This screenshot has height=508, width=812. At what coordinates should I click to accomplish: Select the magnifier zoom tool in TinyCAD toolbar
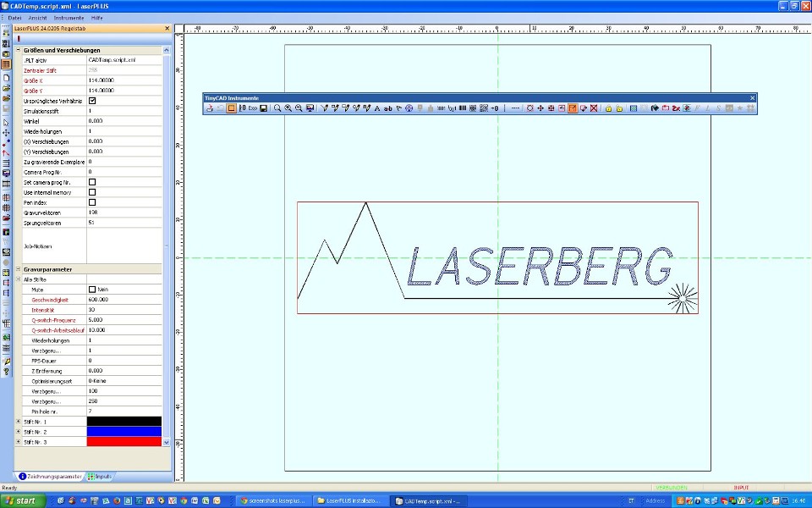click(x=277, y=108)
